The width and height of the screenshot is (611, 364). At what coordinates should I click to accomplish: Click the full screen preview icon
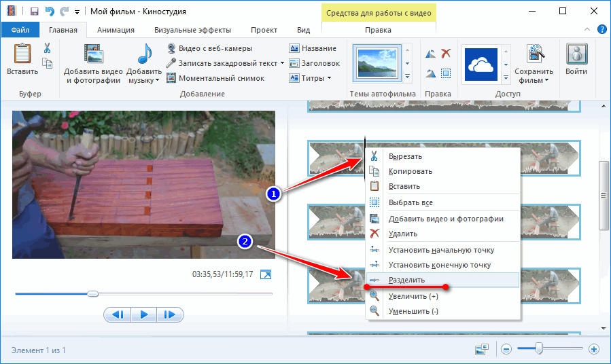(266, 274)
